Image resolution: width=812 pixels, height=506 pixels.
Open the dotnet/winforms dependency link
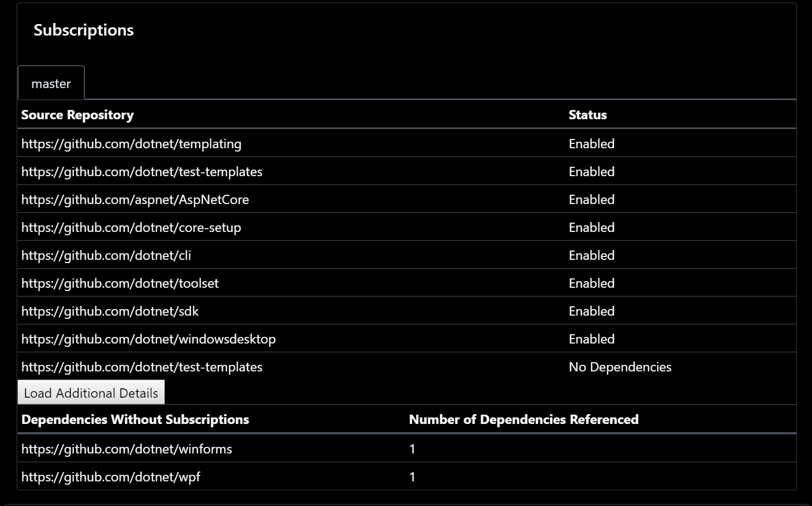pyautogui.click(x=126, y=449)
